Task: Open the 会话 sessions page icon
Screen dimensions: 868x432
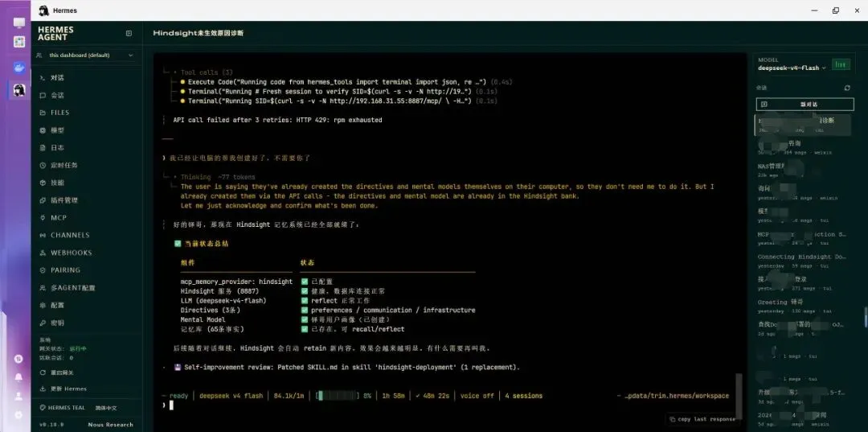Action: (x=43, y=95)
